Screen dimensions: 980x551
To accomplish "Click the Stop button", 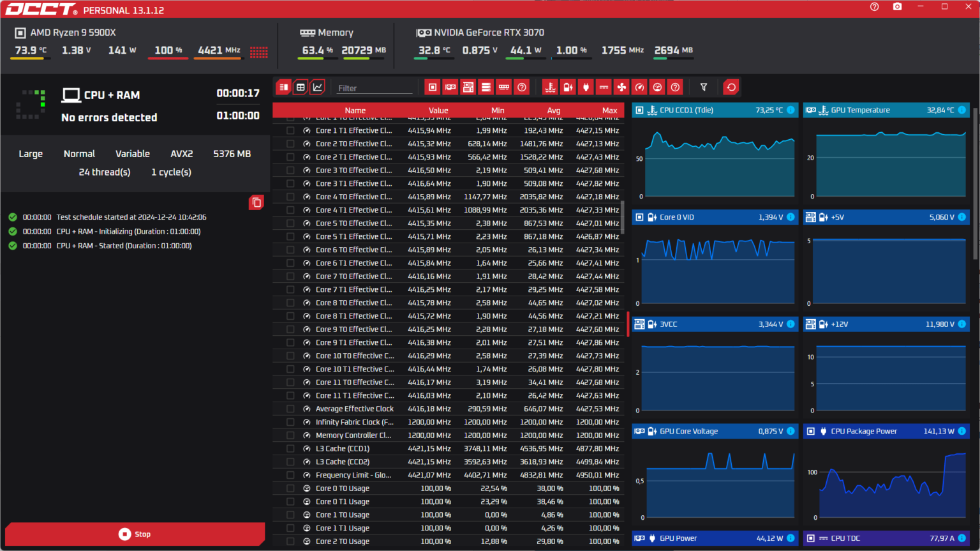I will [x=135, y=534].
